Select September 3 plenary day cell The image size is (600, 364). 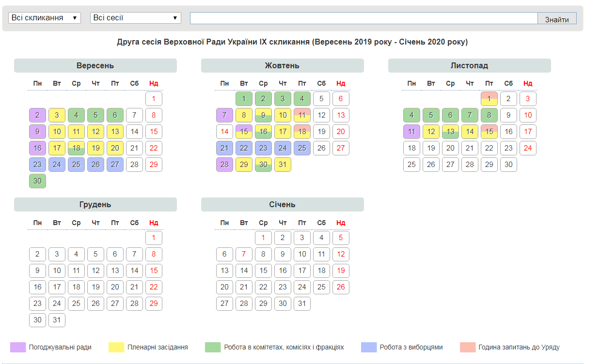tap(57, 115)
